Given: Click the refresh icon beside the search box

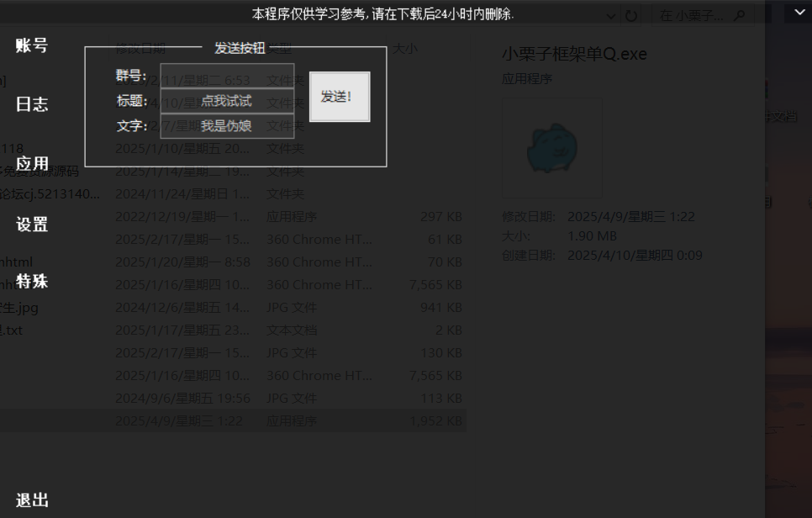Looking at the screenshot, I should tap(631, 15).
